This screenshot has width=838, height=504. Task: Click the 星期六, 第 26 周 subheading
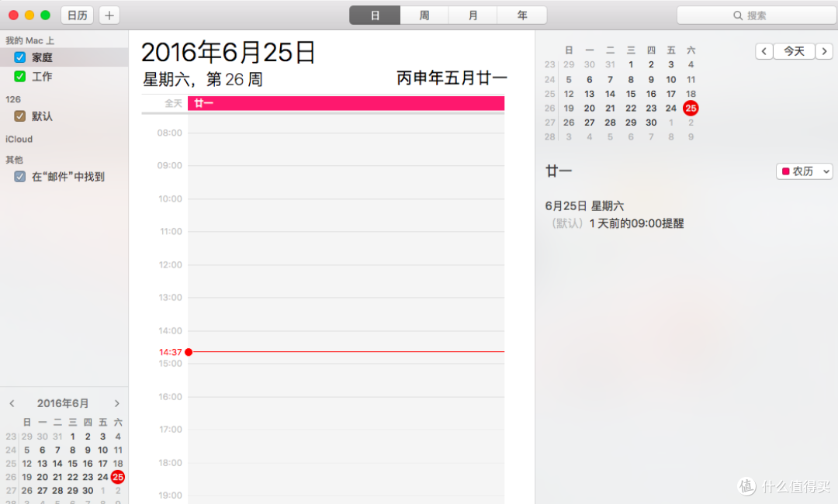[203, 80]
